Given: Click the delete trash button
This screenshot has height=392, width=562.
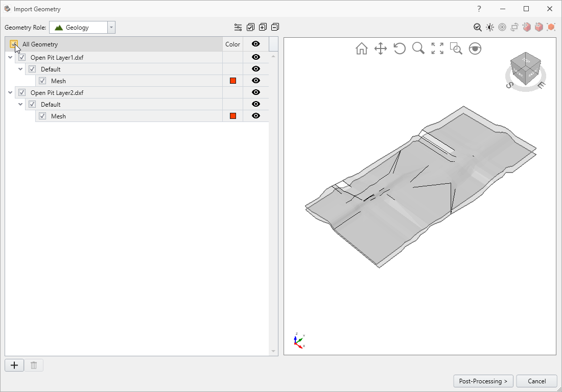Looking at the screenshot, I should [x=34, y=365].
